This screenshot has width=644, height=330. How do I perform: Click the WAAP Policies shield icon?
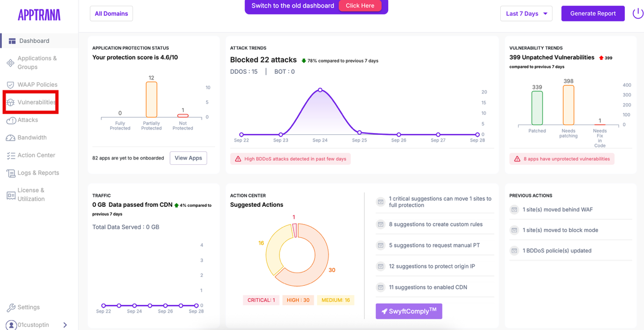[10, 85]
